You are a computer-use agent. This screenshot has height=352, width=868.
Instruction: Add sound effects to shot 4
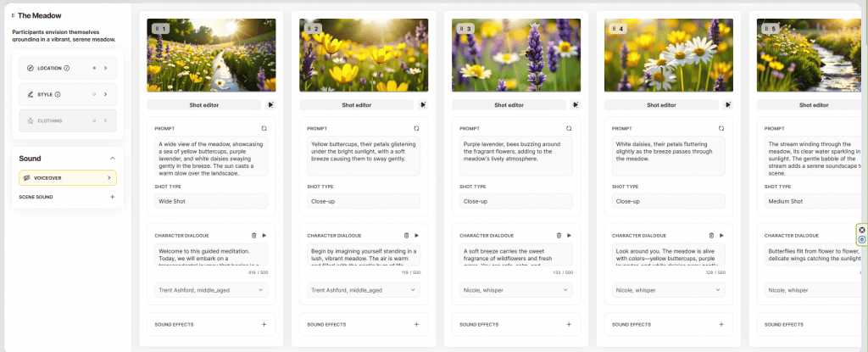coord(721,324)
